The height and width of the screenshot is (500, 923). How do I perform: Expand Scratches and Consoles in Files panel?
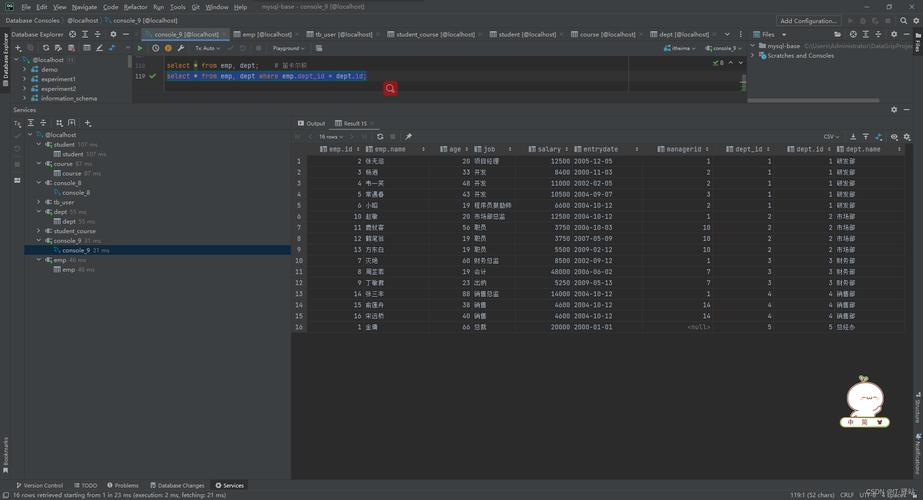[x=753, y=55]
